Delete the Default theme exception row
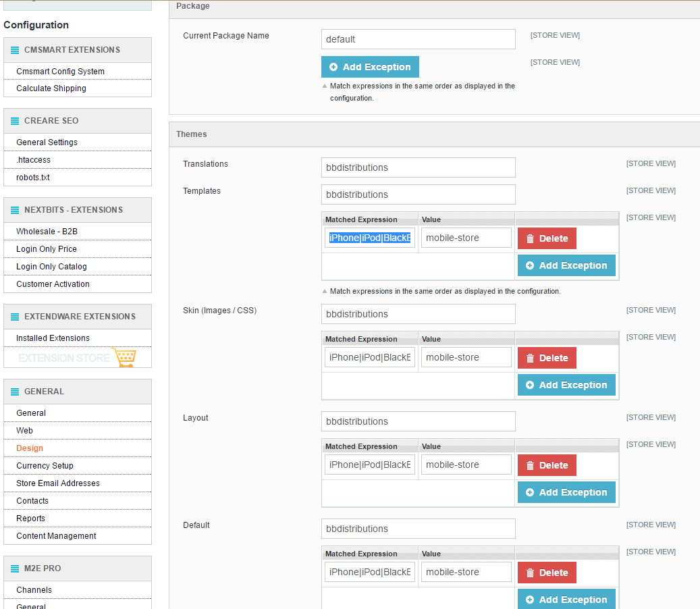 [547, 573]
